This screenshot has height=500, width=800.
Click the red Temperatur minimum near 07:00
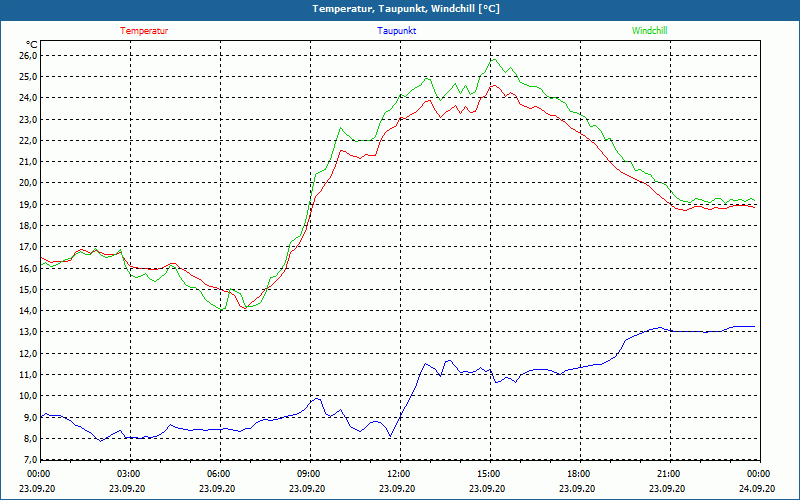point(245,308)
